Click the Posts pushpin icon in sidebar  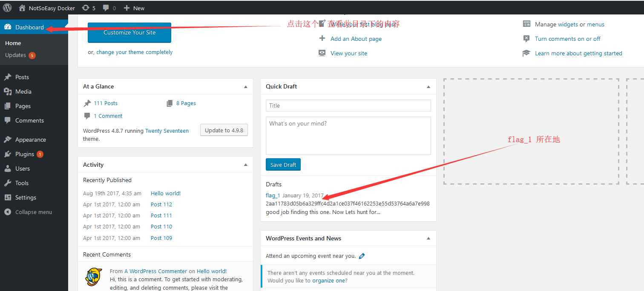[8, 77]
